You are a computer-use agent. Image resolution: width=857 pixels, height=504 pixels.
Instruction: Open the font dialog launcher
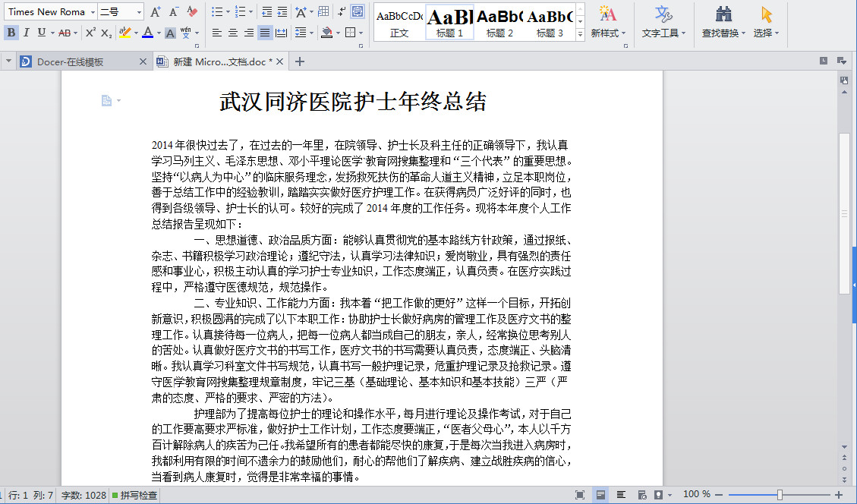pyautogui.click(x=197, y=46)
